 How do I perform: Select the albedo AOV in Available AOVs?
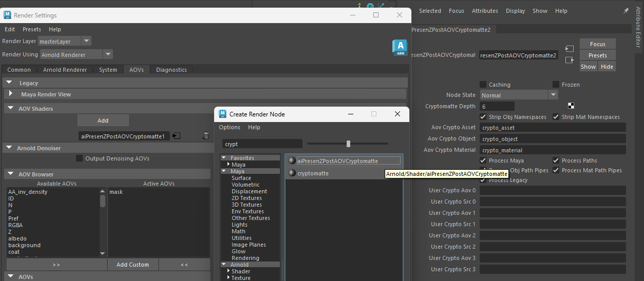(17, 238)
